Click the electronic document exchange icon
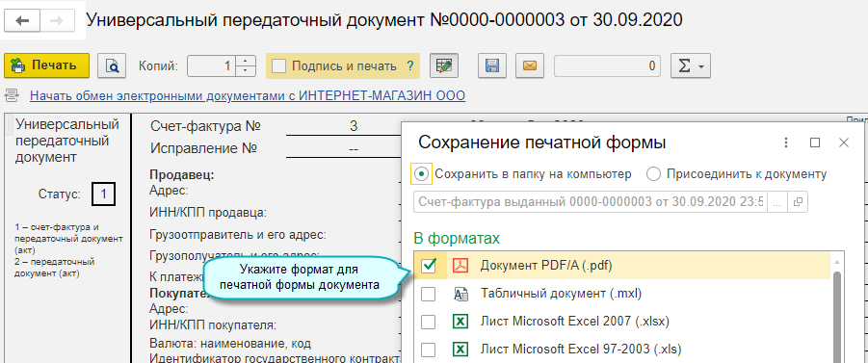Viewport: 868px width, 363px height. tap(11, 95)
